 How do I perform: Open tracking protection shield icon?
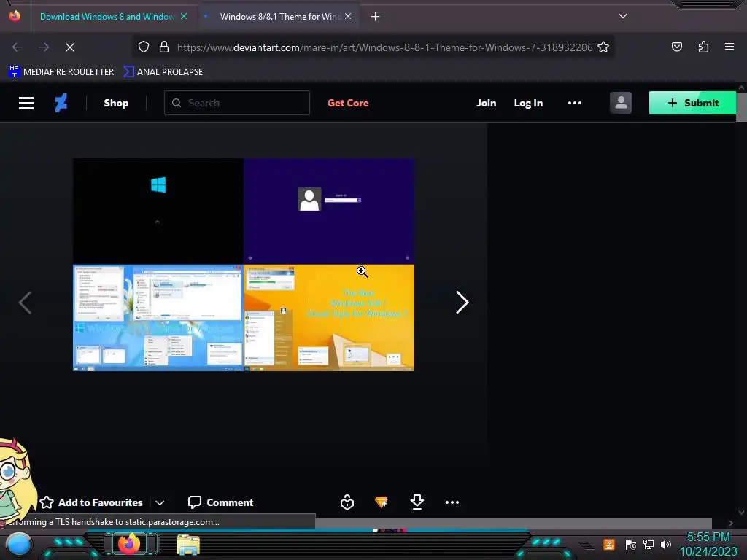[x=144, y=47]
